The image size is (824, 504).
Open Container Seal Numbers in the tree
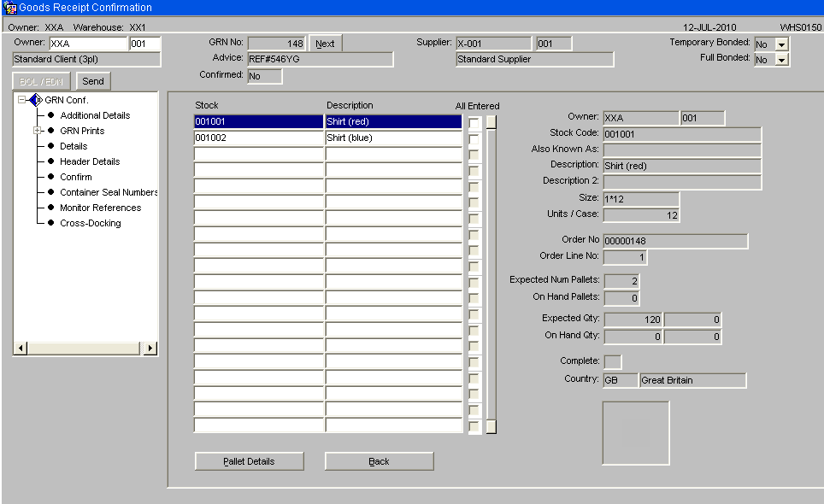point(109,192)
